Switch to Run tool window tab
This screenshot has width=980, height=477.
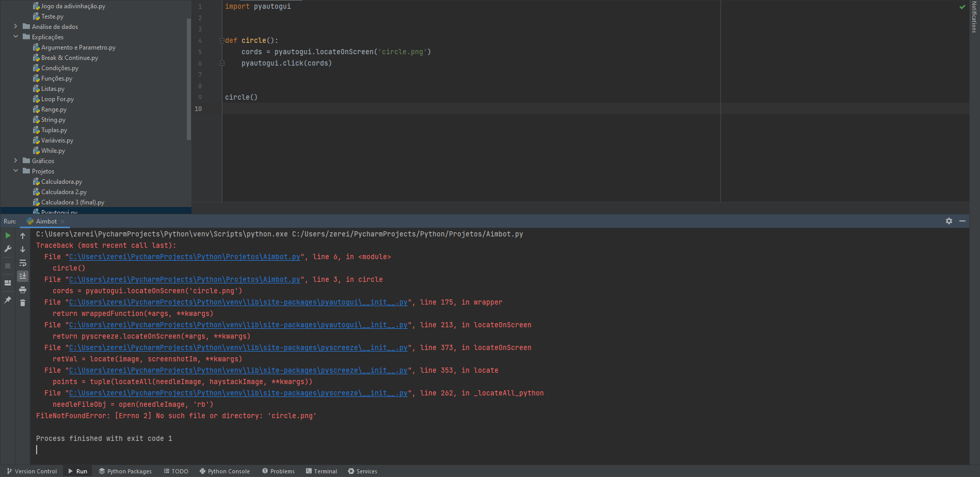click(78, 471)
